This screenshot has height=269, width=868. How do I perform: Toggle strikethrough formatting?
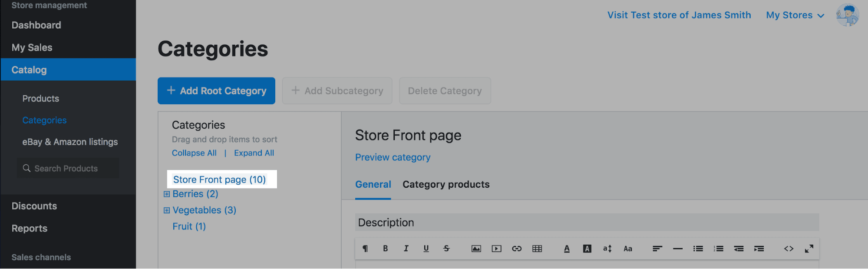[446, 249]
